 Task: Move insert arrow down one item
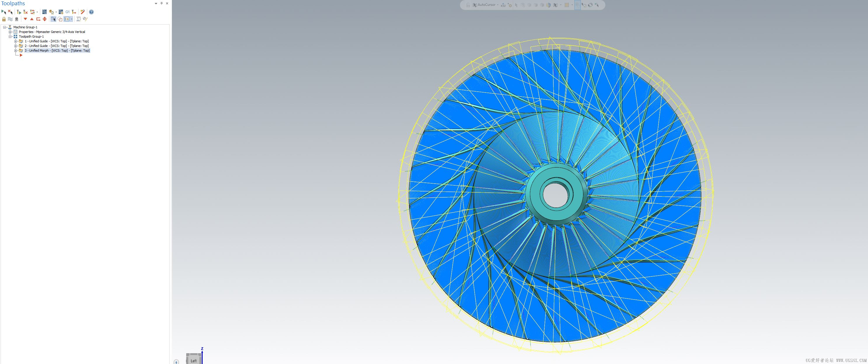click(25, 19)
